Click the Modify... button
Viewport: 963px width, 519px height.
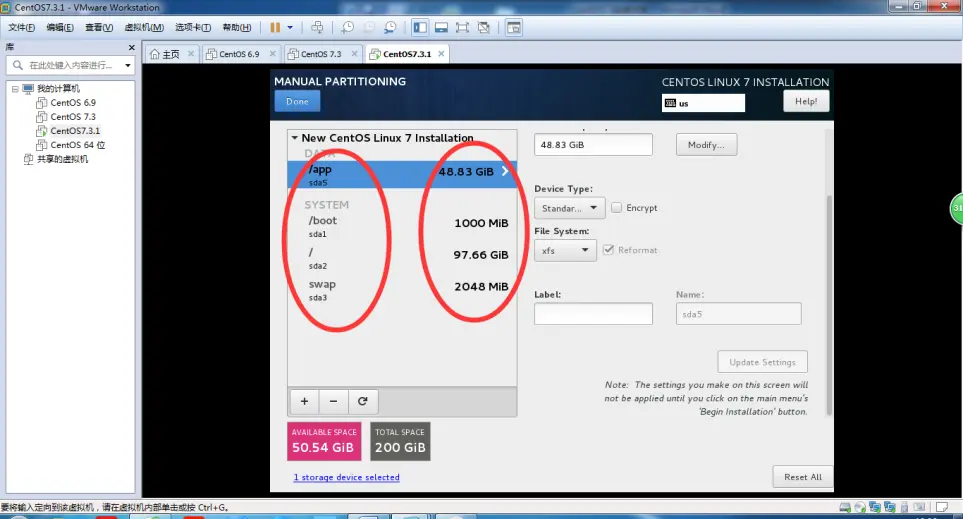point(706,145)
